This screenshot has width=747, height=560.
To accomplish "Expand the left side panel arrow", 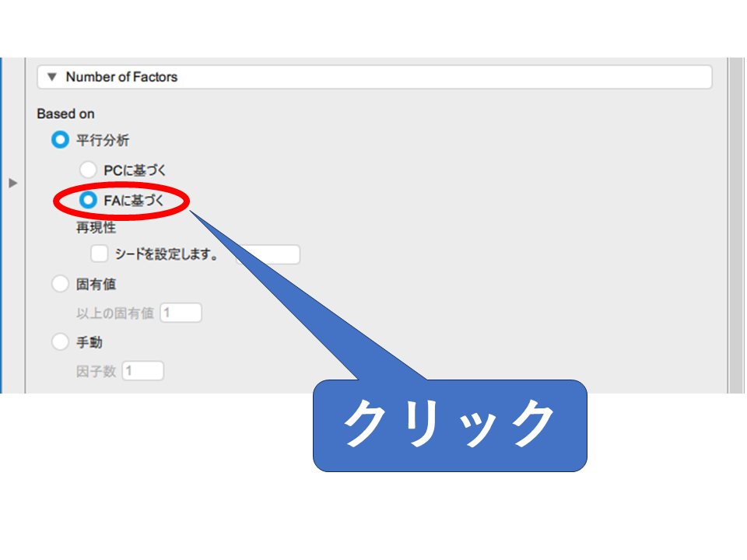I will [x=12, y=183].
